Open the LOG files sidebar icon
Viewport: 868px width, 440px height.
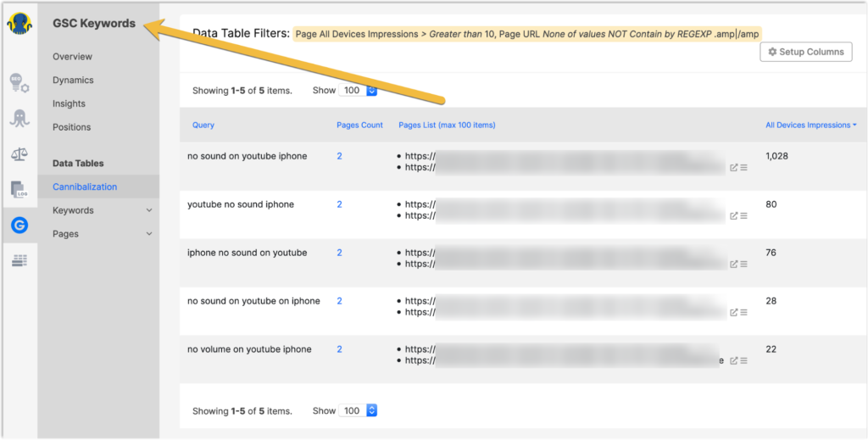coord(19,189)
